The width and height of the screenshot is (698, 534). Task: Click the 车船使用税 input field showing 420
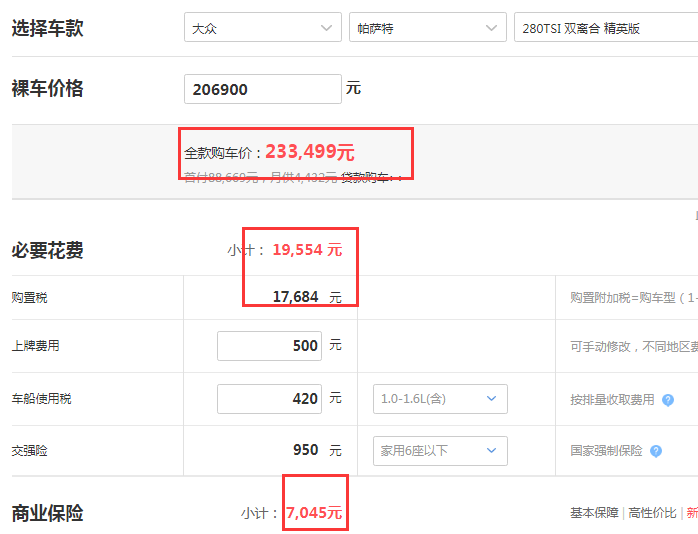click(x=269, y=399)
